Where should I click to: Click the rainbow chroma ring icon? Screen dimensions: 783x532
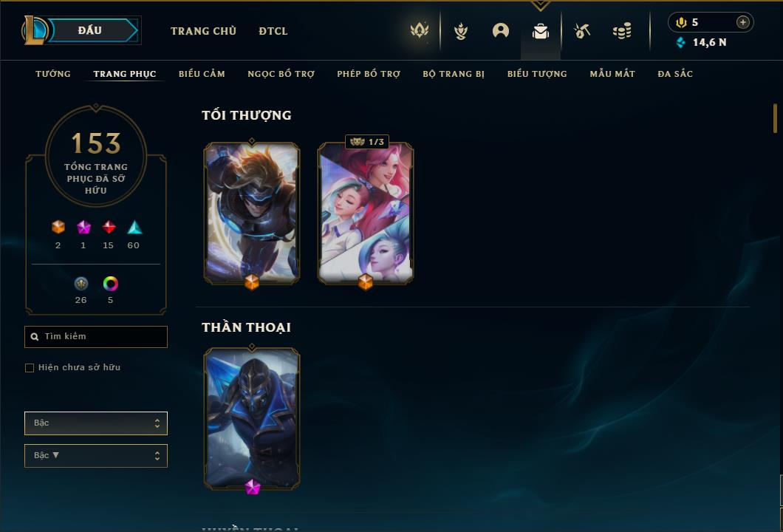(x=110, y=284)
